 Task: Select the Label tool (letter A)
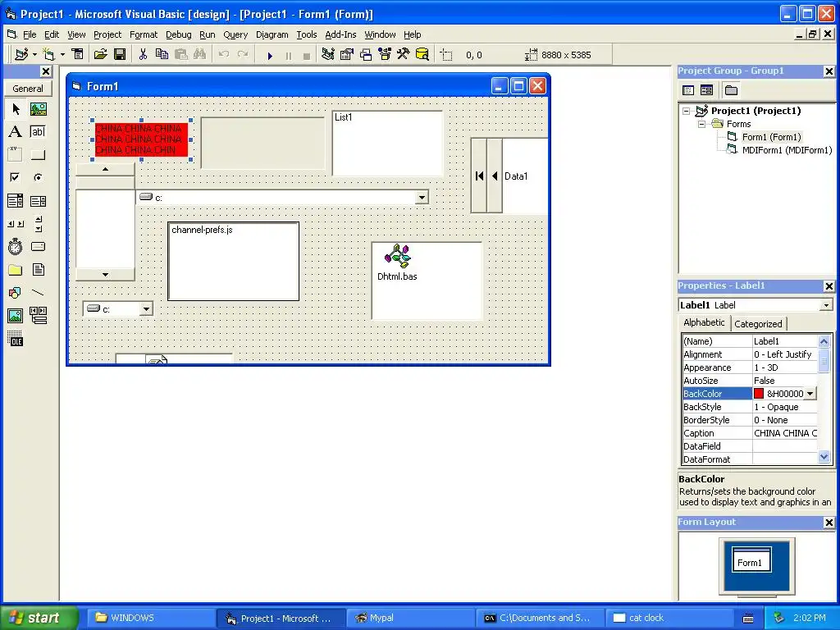coord(16,132)
